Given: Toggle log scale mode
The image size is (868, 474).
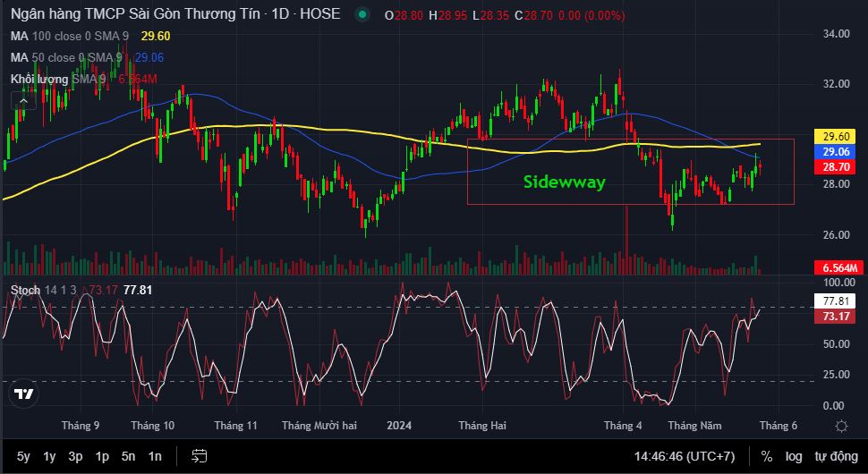Looking at the screenshot, I should coord(794,456).
